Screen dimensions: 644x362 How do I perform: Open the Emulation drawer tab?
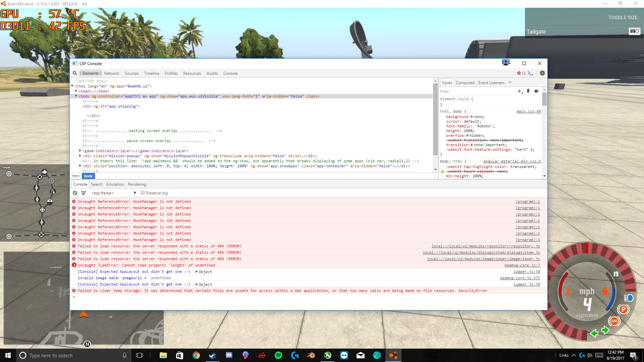pos(115,184)
